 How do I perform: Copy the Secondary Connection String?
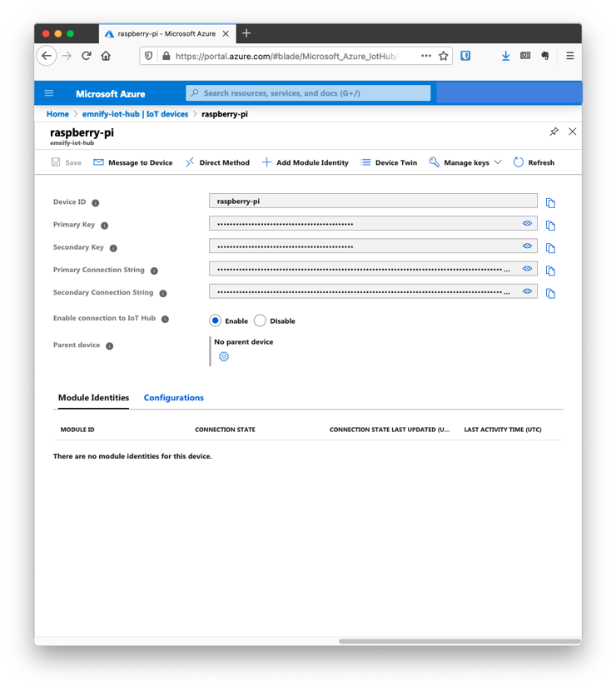coord(550,294)
